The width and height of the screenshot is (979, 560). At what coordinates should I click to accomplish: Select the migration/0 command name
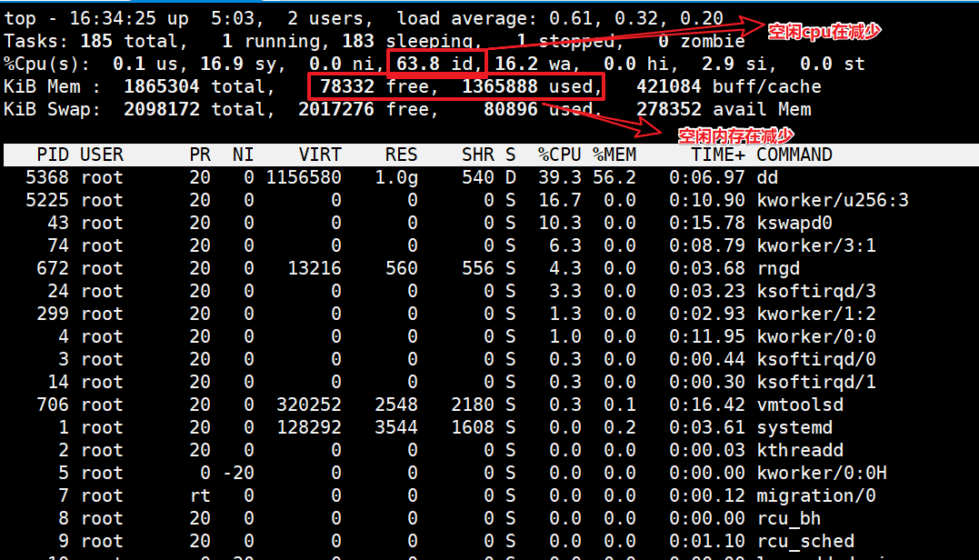[816, 496]
